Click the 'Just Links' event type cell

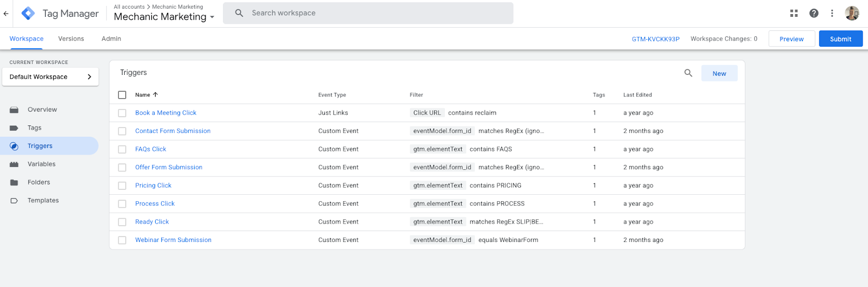[333, 113]
